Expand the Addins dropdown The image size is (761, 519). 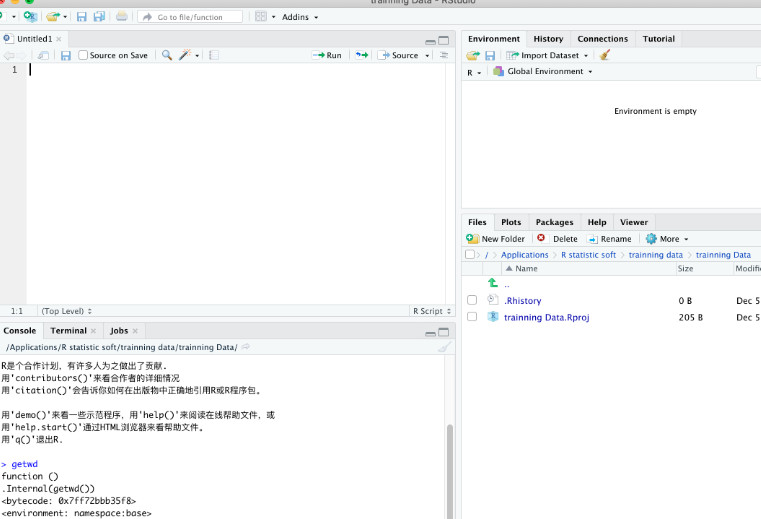coord(299,17)
